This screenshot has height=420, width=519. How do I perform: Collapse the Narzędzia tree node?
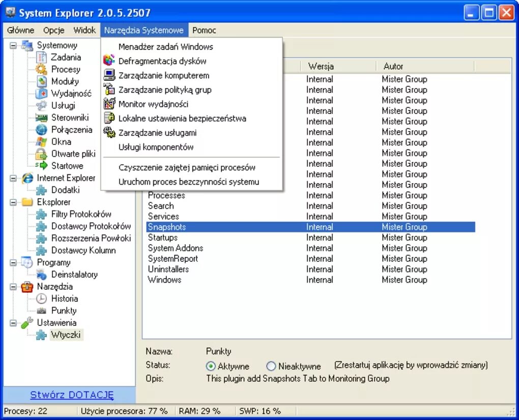(13, 287)
